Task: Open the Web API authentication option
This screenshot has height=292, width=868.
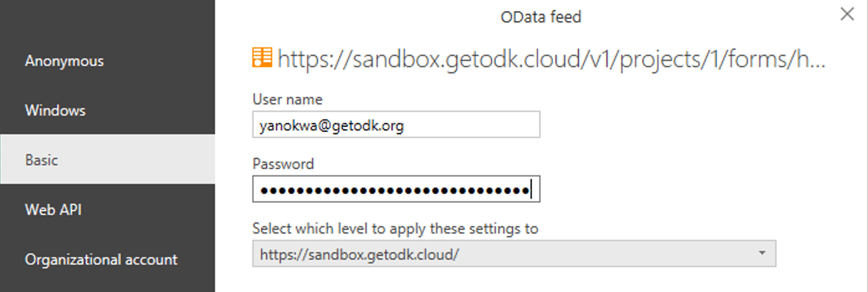Action: (107, 209)
